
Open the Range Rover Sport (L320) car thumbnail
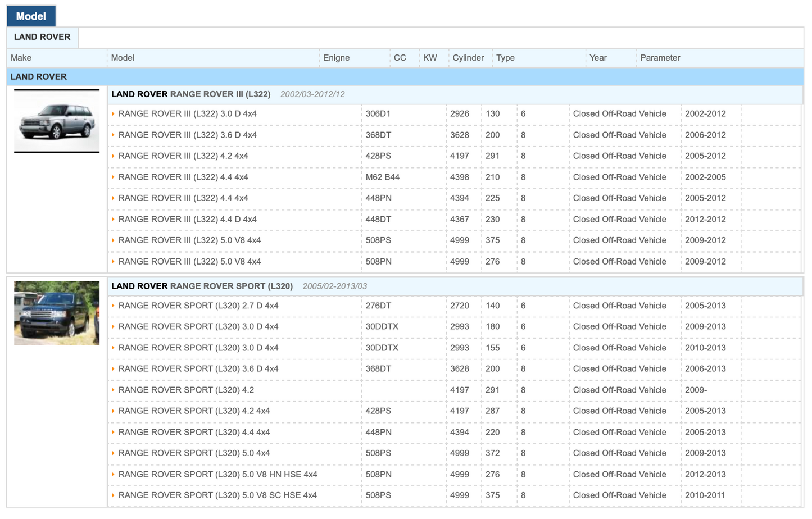point(57,313)
